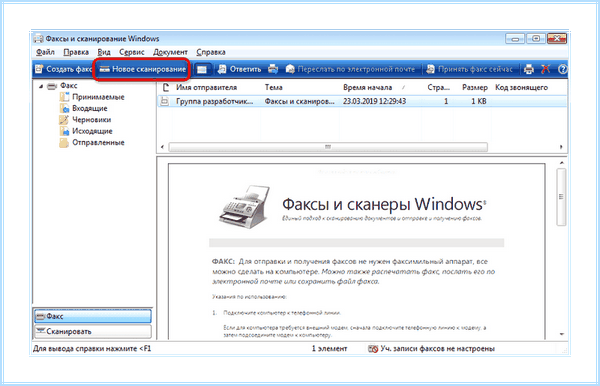Image resolution: width=600 pixels, height=386 pixels.
Task: Open the Сервис menu
Action: tap(132, 52)
